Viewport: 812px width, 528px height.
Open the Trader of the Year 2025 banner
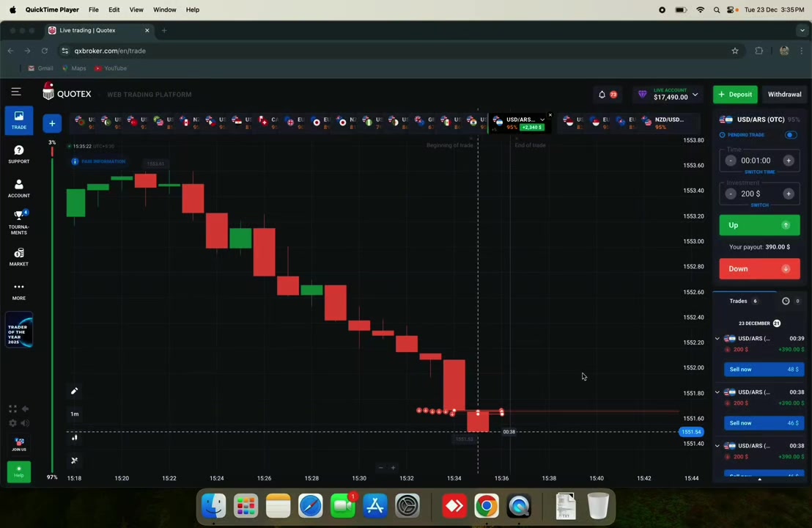coord(19,329)
